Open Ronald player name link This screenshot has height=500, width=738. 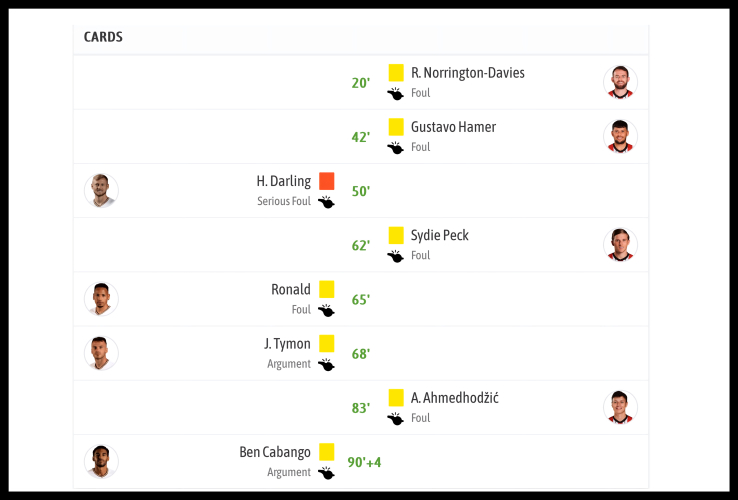(291, 289)
